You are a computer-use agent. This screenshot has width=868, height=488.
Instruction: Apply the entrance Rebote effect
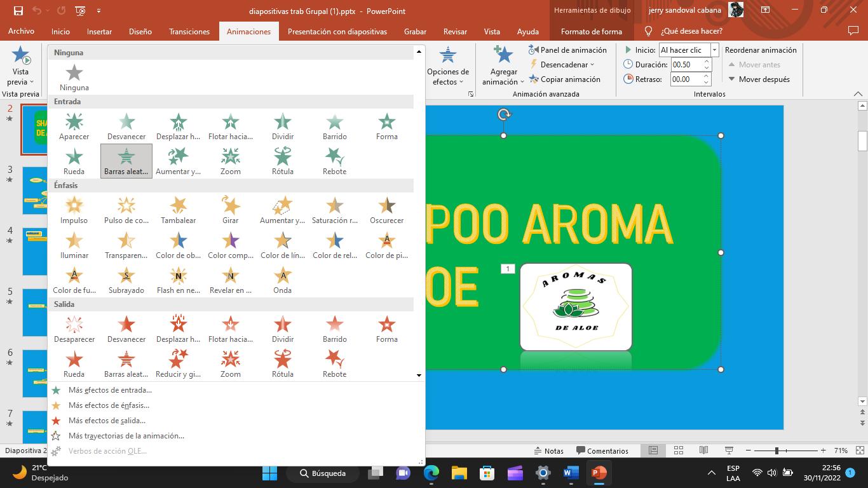tap(335, 161)
